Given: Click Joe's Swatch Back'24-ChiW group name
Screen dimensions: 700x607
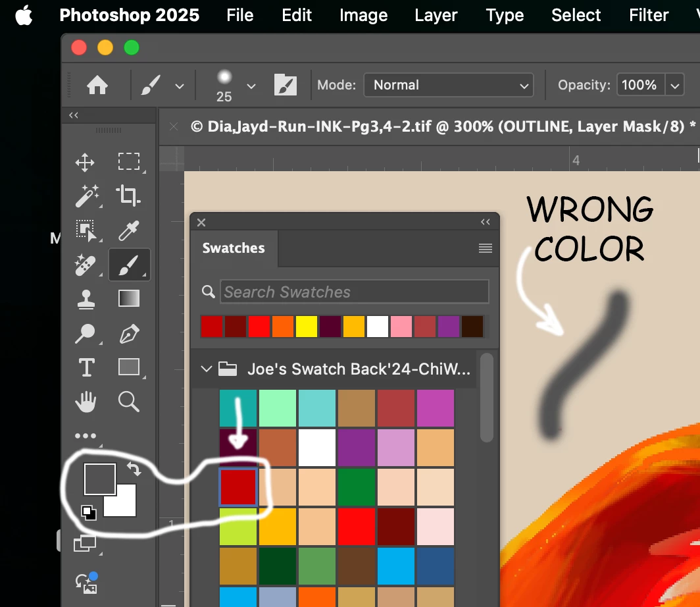Looking at the screenshot, I should [359, 369].
